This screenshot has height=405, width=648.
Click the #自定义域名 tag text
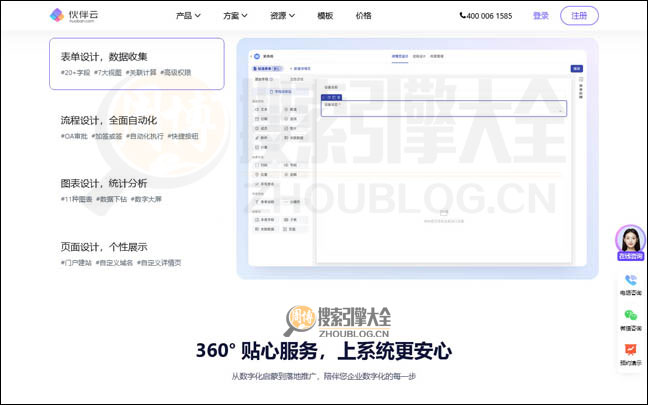point(114,262)
